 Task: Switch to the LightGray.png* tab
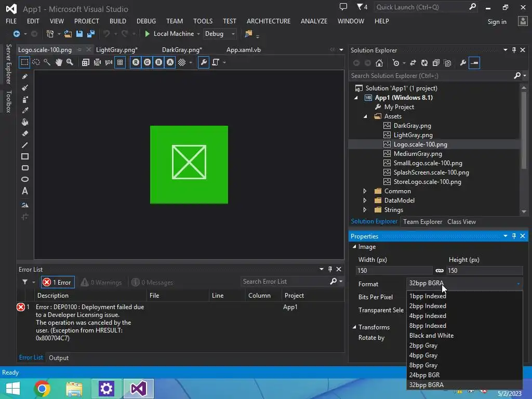click(x=117, y=50)
